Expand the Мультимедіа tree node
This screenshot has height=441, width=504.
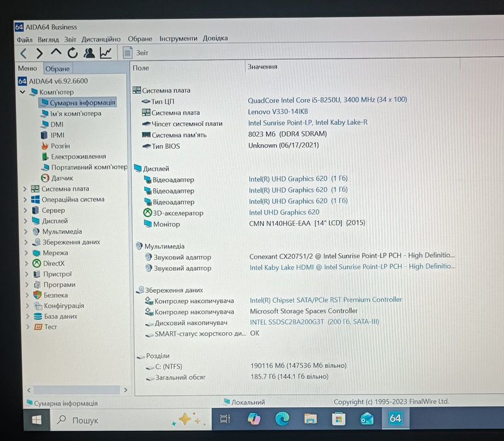click(26, 232)
